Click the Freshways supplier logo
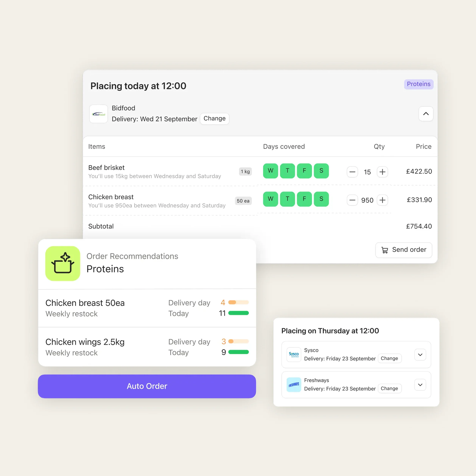 [x=294, y=385]
